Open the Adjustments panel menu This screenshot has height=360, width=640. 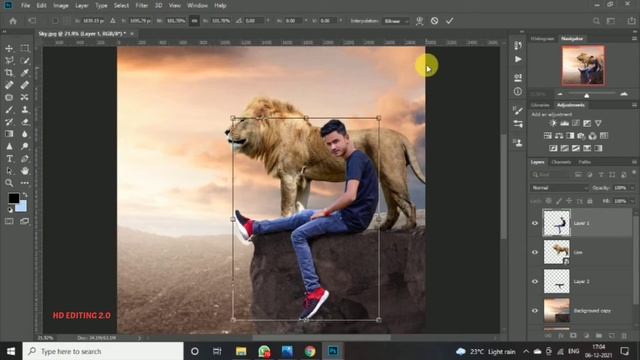coord(634,105)
